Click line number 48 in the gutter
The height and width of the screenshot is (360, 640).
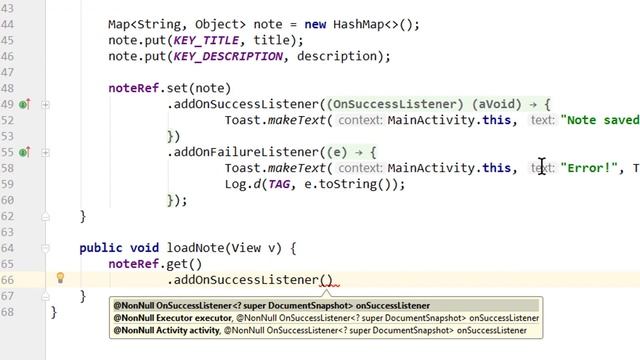[7, 88]
